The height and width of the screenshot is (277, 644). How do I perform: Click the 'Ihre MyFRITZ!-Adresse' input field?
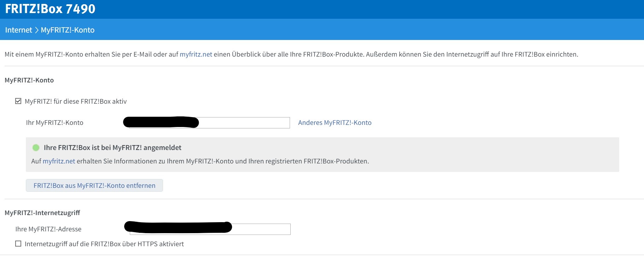[x=210, y=229]
